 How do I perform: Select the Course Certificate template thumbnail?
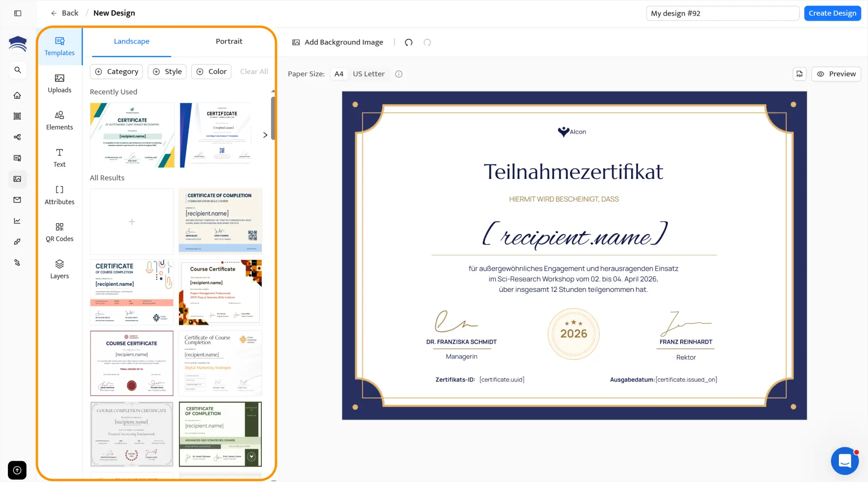(x=221, y=292)
